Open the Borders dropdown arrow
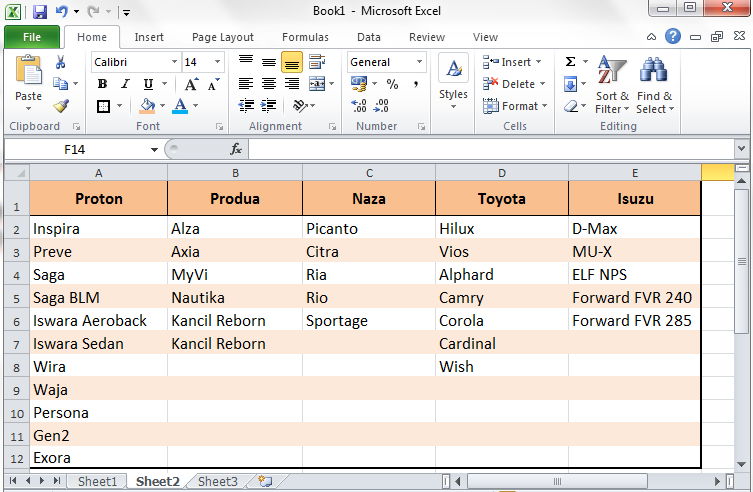753x492 pixels. pyautogui.click(x=120, y=106)
